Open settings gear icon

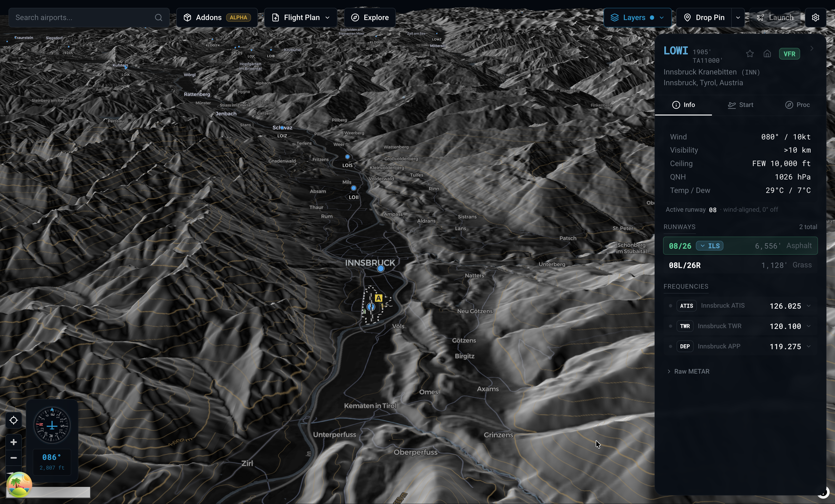pos(815,18)
